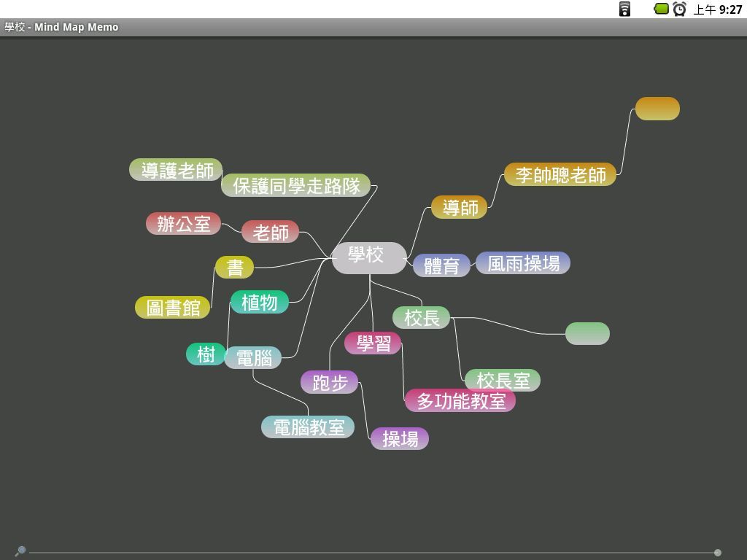Select the 多功能教室 node
The height and width of the screenshot is (560, 747).
[460, 401]
